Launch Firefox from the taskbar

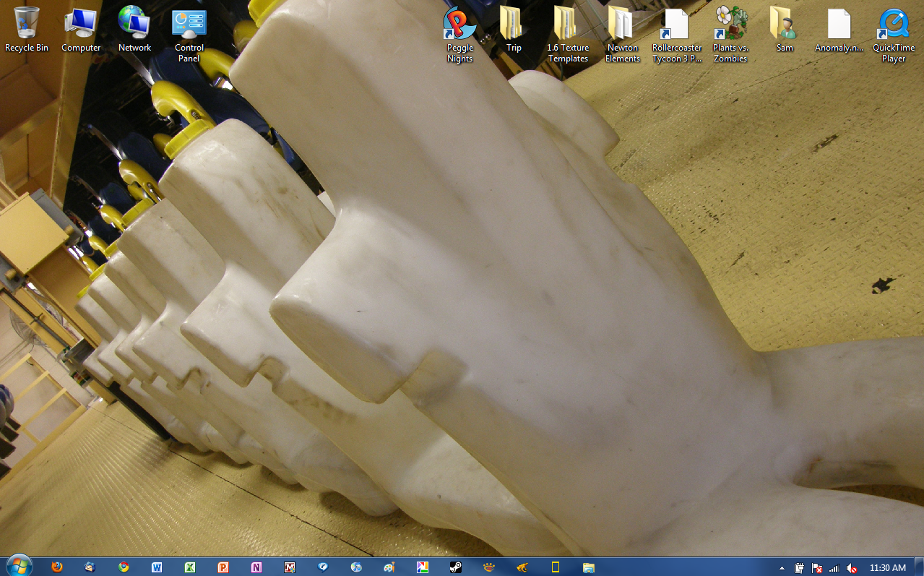click(x=57, y=567)
